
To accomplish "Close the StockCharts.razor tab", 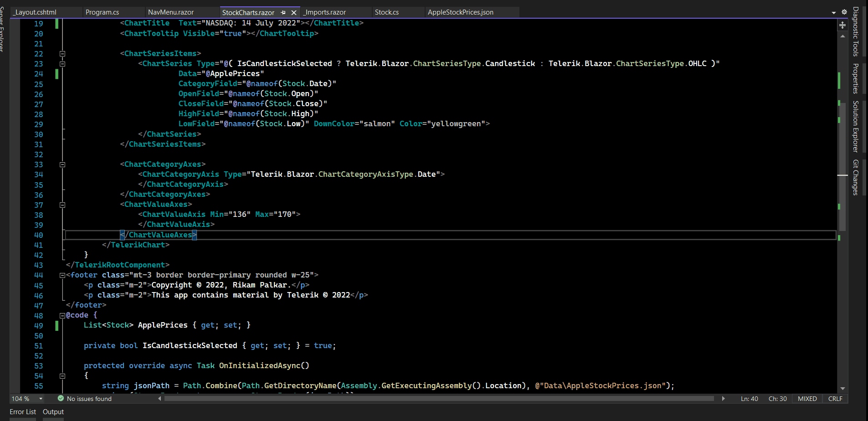I will click(x=294, y=12).
